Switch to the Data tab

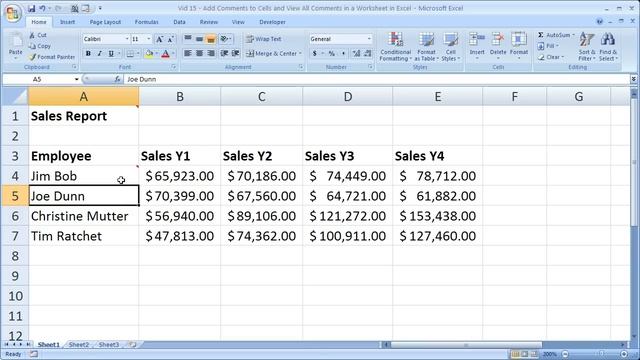pos(179,22)
